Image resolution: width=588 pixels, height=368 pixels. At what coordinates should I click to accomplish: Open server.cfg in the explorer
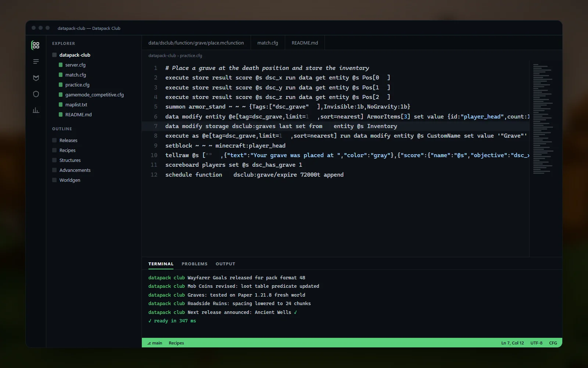coord(75,65)
